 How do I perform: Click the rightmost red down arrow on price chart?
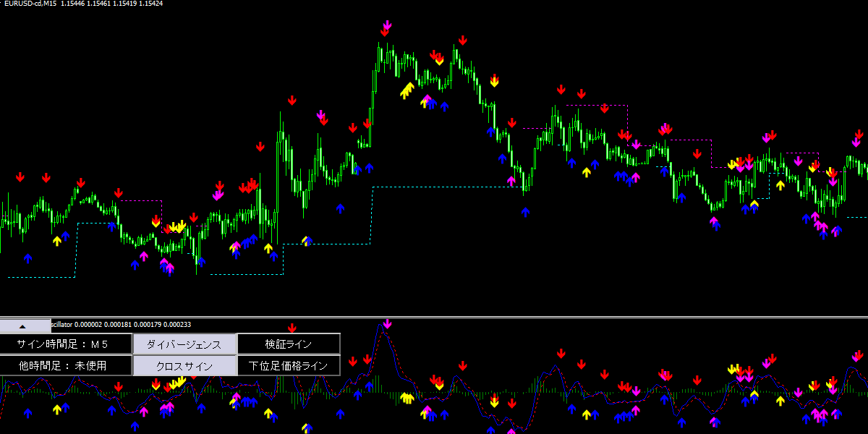pyautogui.click(x=859, y=135)
